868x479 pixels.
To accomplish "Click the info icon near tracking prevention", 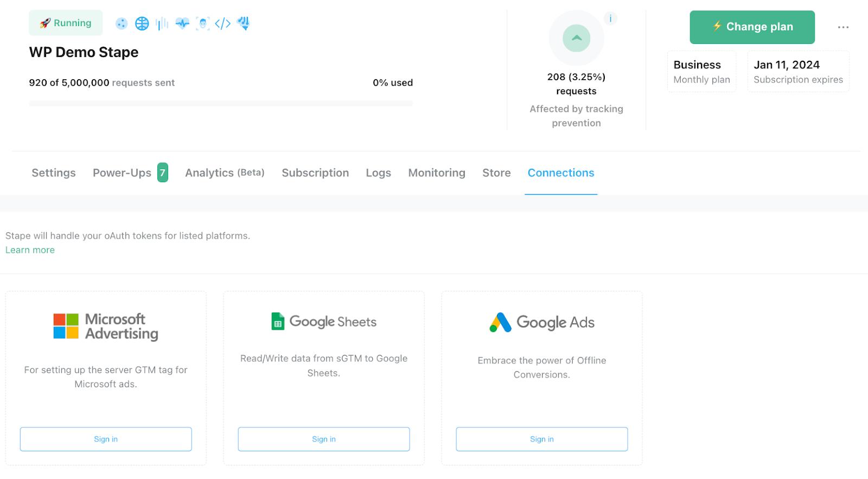I will click(x=610, y=18).
